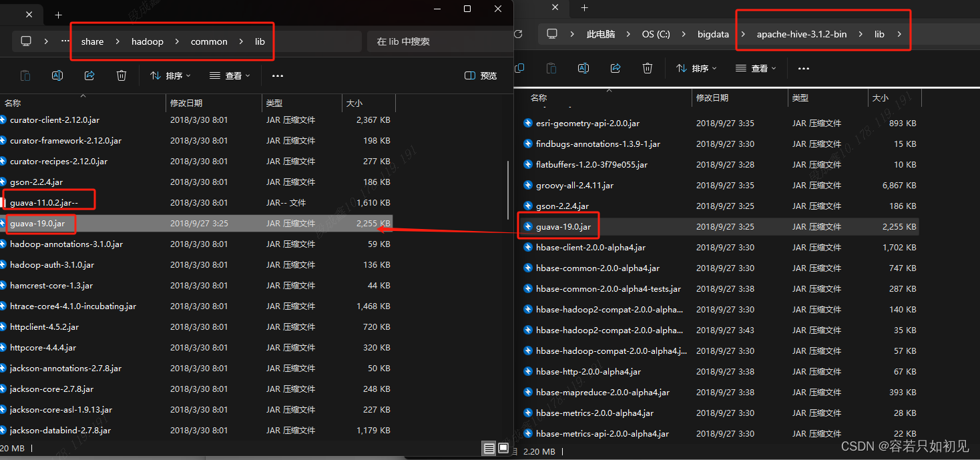
Task: Switch to large thumbnails view in hadoop status bar
Action: tap(503, 448)
